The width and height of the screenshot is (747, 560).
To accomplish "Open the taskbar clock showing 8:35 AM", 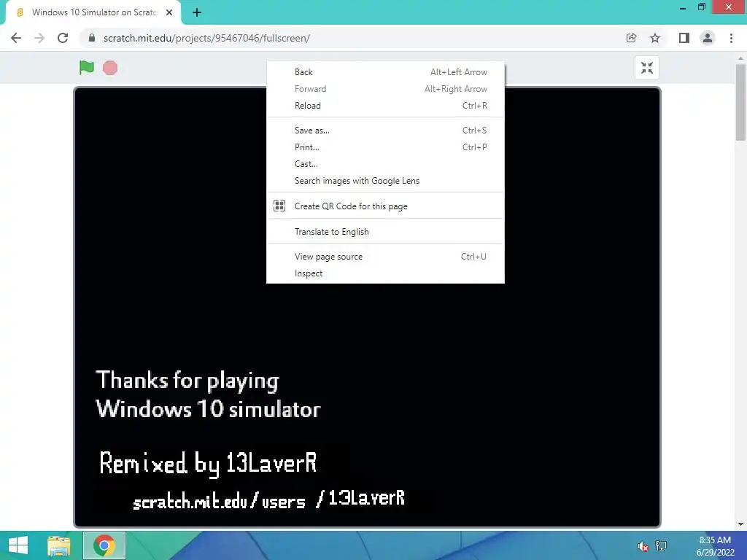I will point(715,546).
